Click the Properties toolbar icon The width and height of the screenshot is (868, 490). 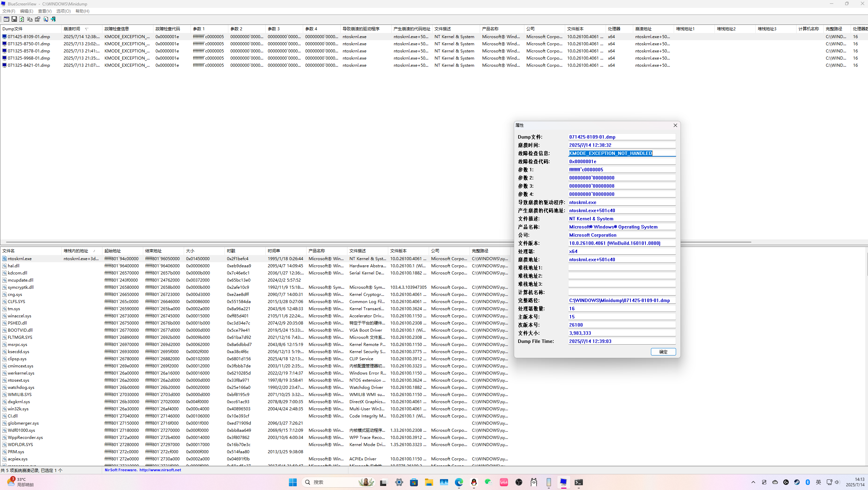coord(37,19)
